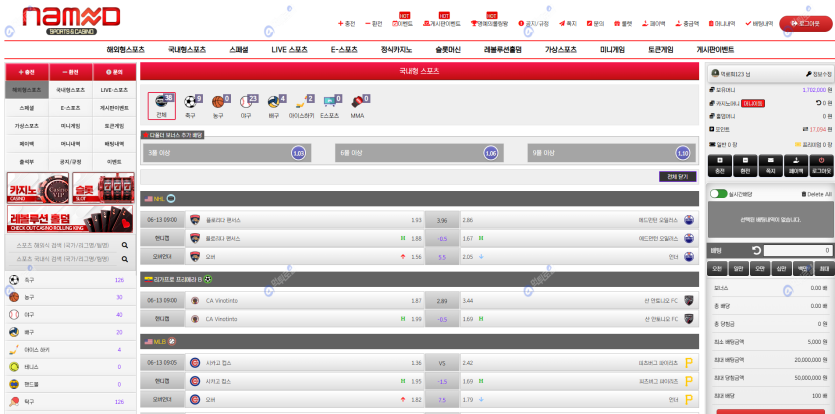The width and height of the screenshot is (835, 414).
Task: Reset bet amount with the refresh icon
Action: pos(756,250)
